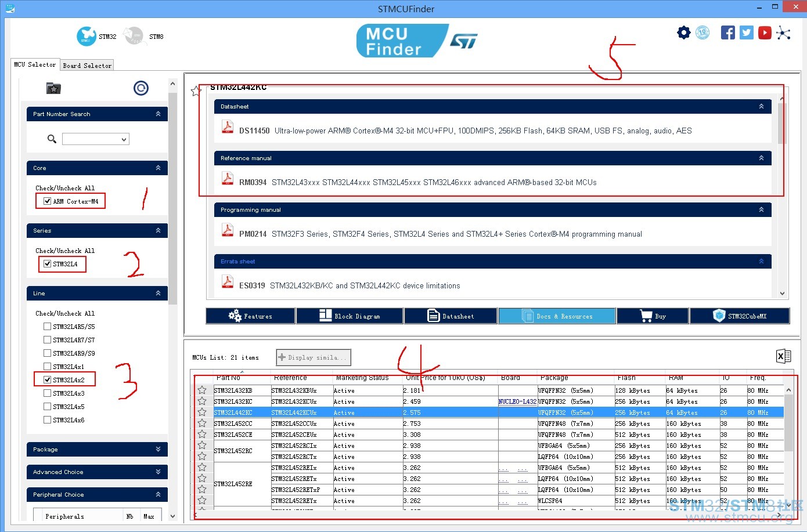807x532 pixels.
Task: Collapse the Core filter panel
Action: (x=158, y=168)
